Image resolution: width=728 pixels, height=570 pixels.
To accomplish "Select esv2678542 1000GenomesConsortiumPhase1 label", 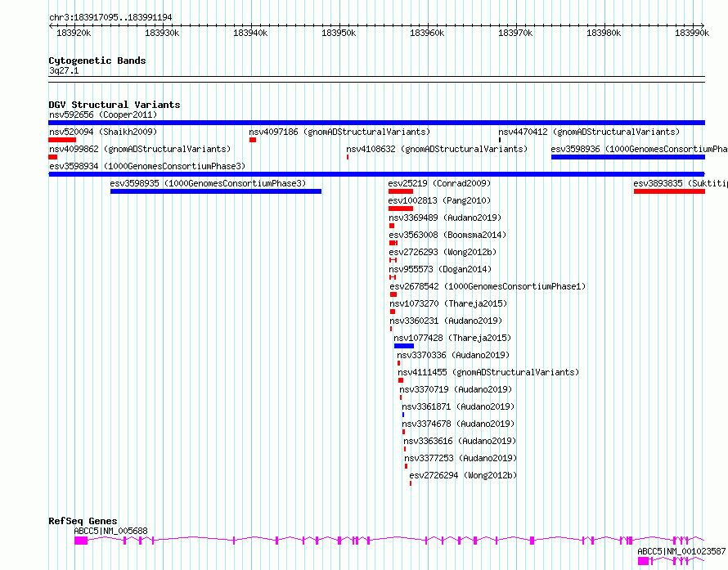I will [x=488, y=286].
